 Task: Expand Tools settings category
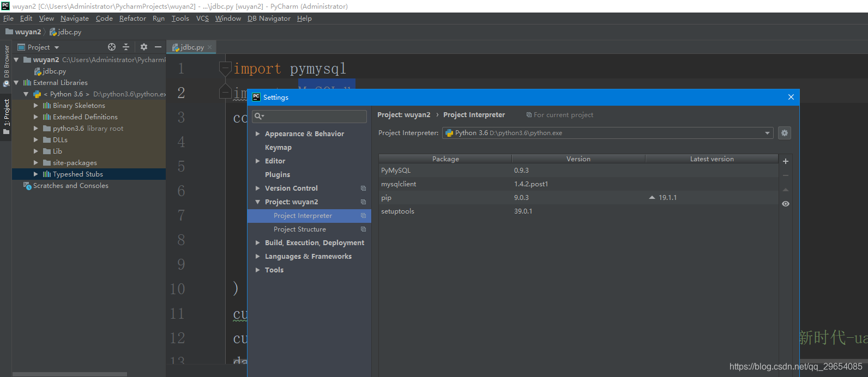click(257, 270)
